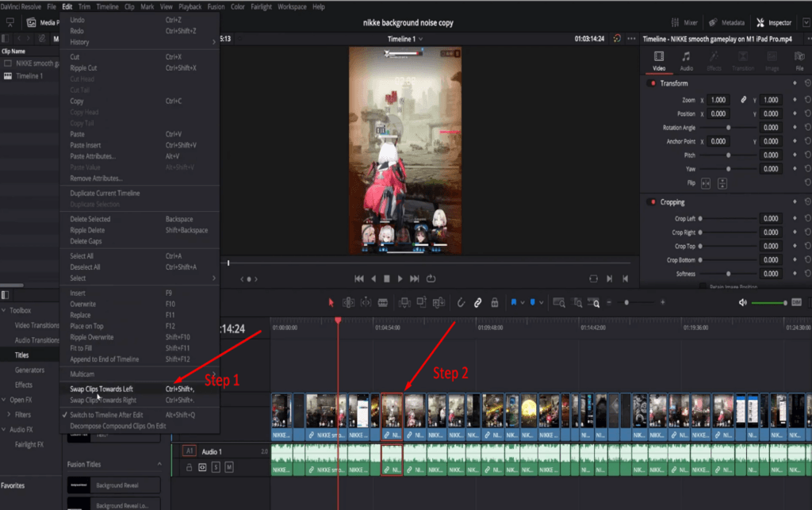The width and height of the screenshot is (812, 510).
Task: Open the Mixer panel
Action: (684, 23)
